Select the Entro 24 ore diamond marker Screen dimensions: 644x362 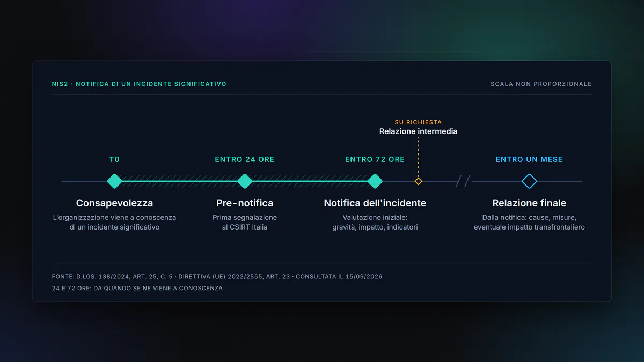[245, 181]
